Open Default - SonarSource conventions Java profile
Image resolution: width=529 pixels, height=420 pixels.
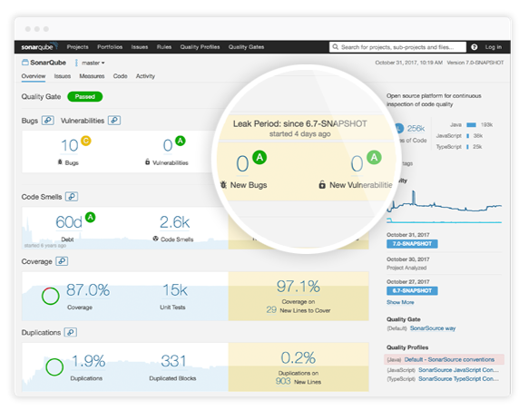coord(449,359)
